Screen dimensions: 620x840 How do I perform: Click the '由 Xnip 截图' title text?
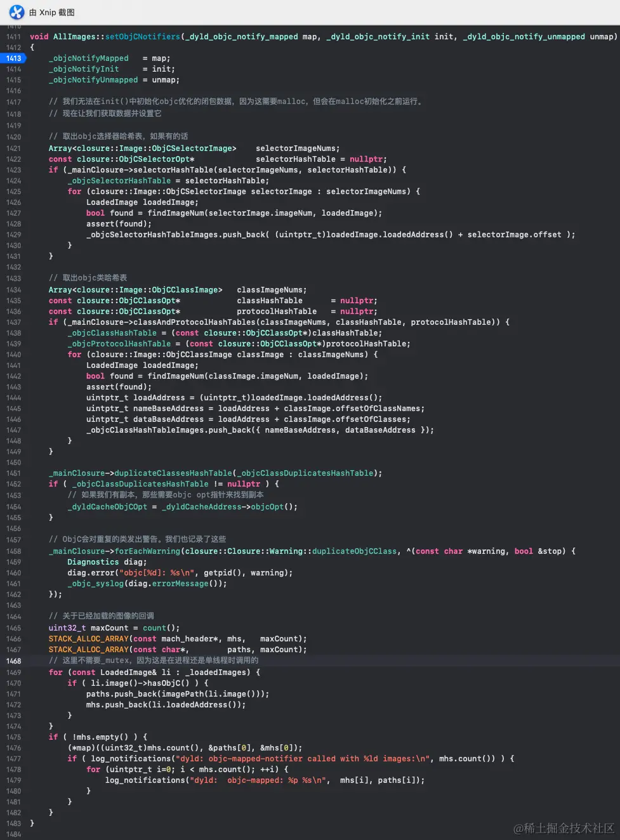(51, 12)
